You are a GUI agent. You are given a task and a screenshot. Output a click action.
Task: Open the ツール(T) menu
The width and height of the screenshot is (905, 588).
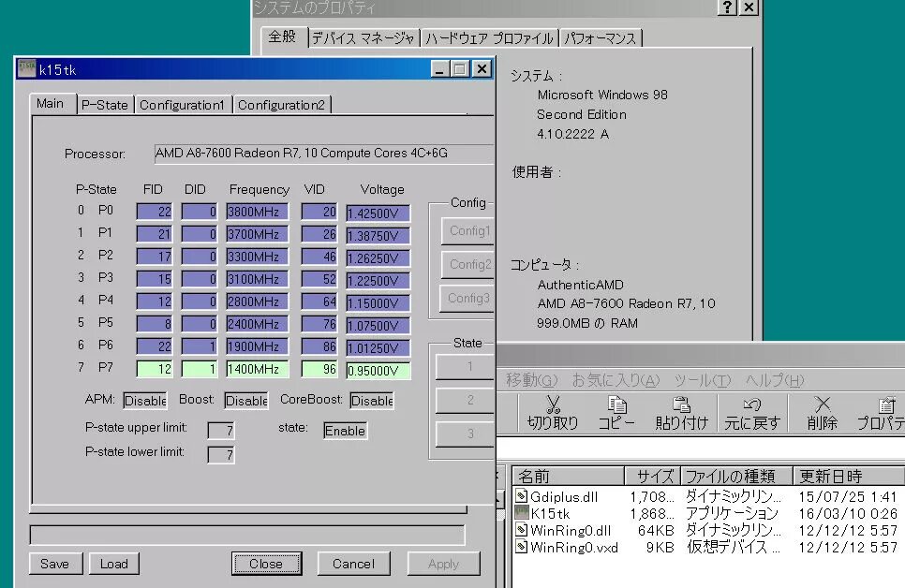(703, 380)
